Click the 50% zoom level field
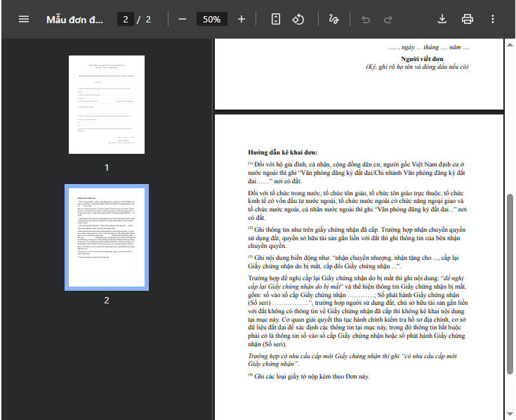The height and width of the screenshot is (420, 516). click(x=211, y=19)
